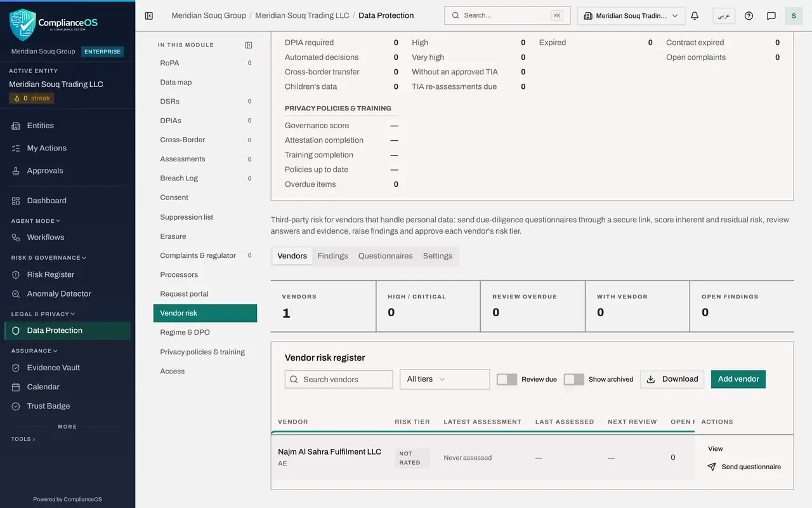Open the All tiers filter dropdown
Viewport: 812px width, 508px height.
coord(445,379)
